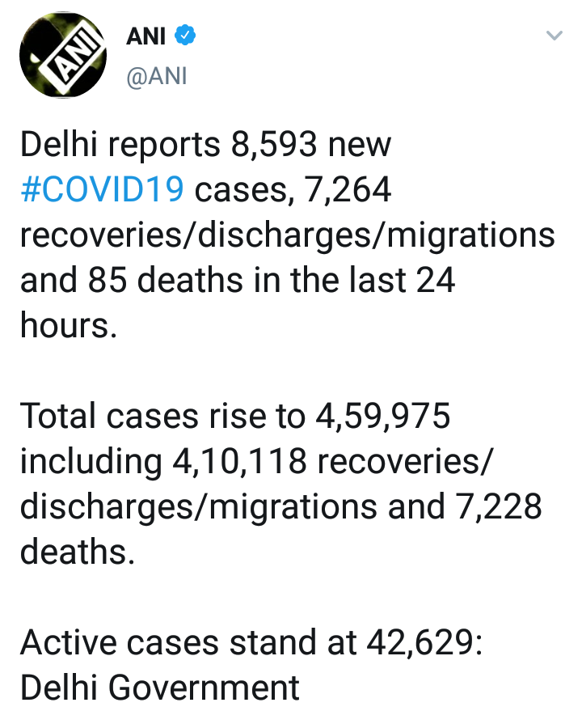Open the #COVID19 hashtag
This screenshot has width=582, height=728.
click(103, 191)
